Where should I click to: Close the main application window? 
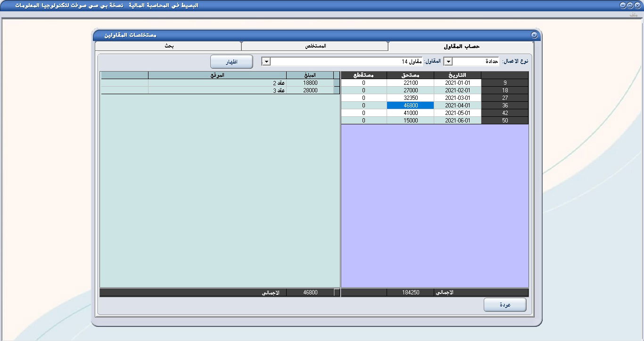pyautogui.click(x=637, y=5)
